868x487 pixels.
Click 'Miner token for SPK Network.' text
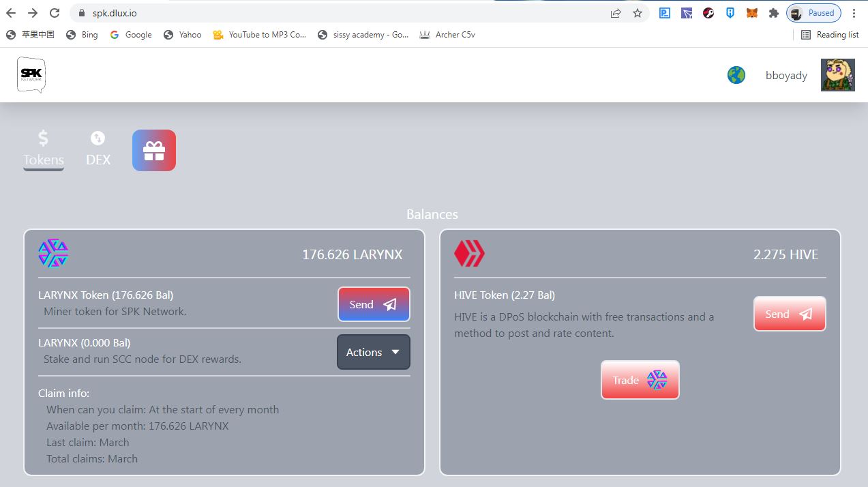115,312
